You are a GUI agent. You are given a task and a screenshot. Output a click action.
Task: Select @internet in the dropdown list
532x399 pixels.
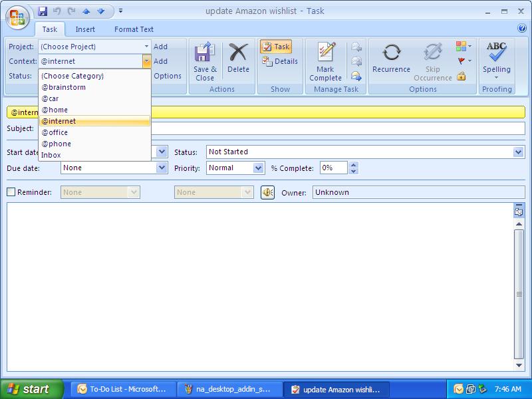94,121
